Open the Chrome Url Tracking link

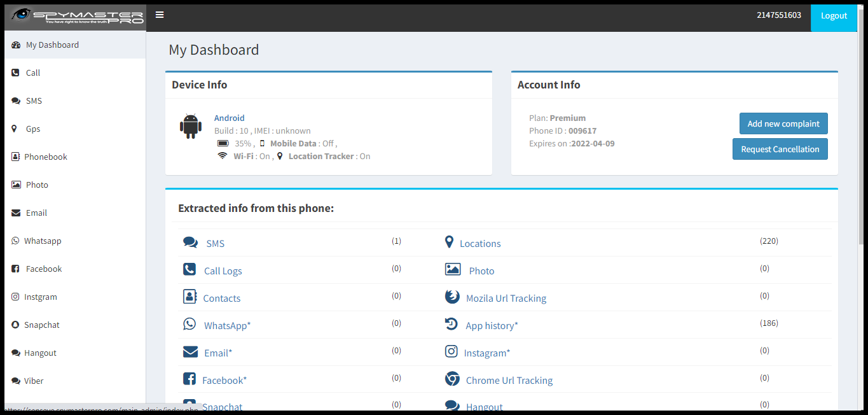509,380
